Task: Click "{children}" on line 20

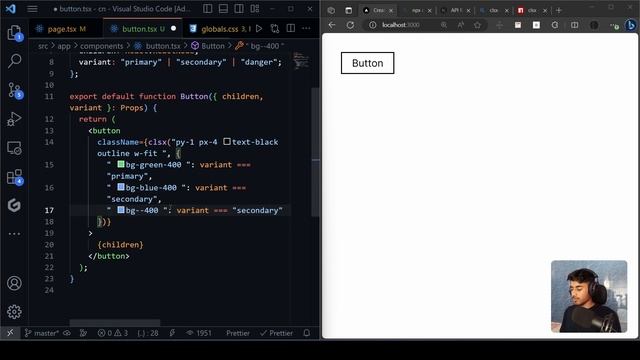Action: (x=120, y=244)
